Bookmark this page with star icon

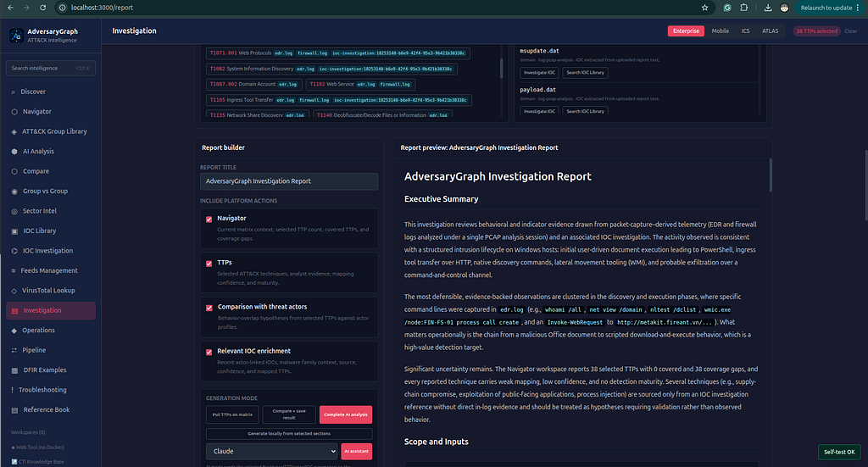[x=704, y=8]
